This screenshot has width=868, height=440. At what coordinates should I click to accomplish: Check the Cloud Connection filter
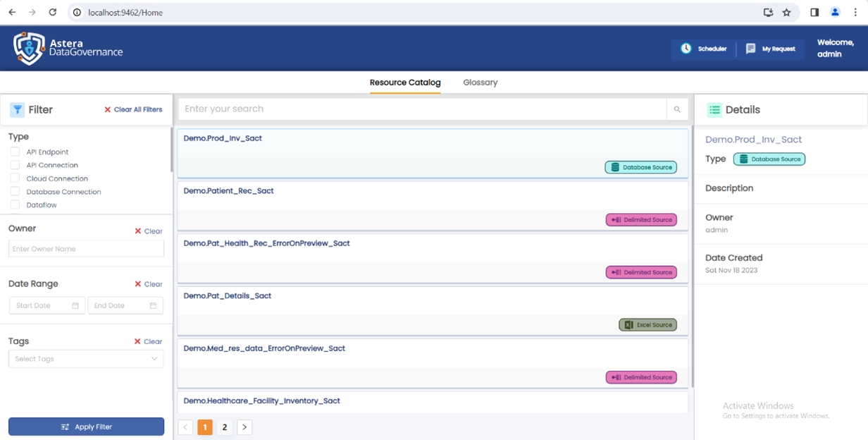(15, 178)
